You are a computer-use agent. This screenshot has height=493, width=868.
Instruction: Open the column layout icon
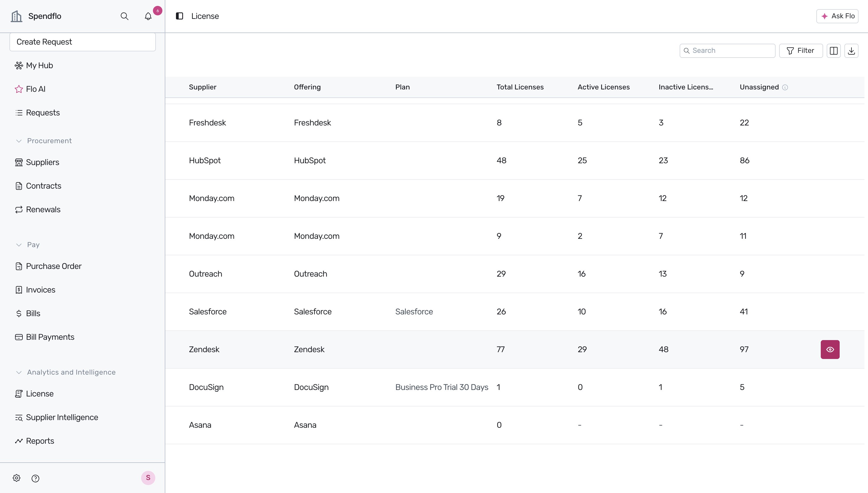(833, 51)
